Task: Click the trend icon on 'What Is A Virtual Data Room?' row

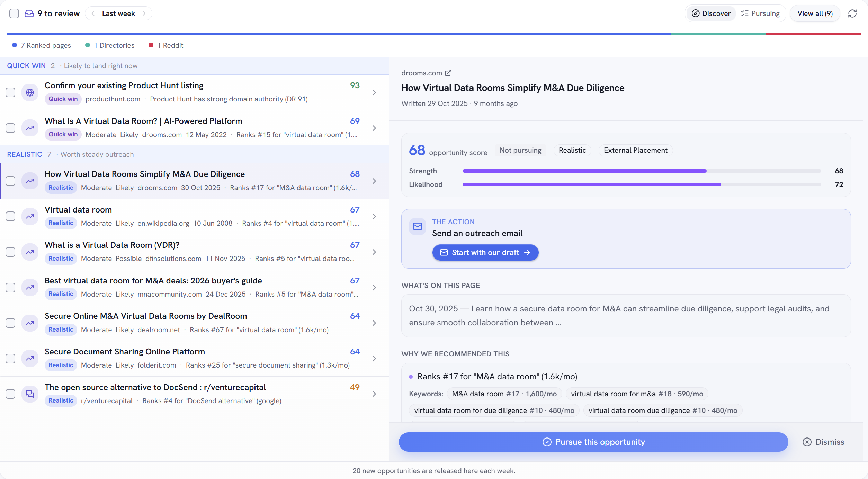Action: point(30,128)
